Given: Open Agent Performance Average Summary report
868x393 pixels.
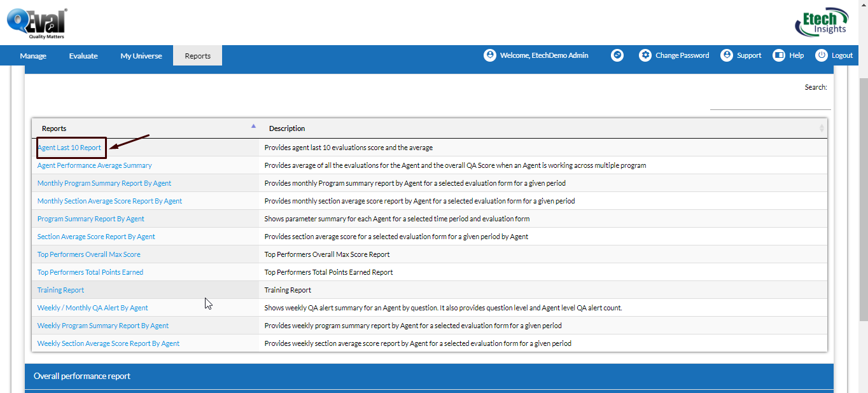Looking at the screenshot, I should click(95, 165).
